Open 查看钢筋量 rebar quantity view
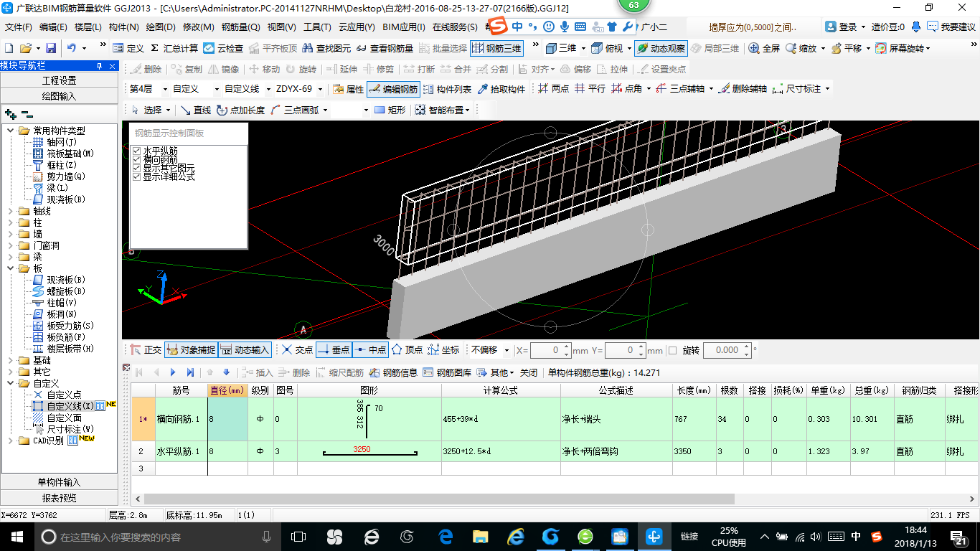Screen dimensions: 980x551 385,48
